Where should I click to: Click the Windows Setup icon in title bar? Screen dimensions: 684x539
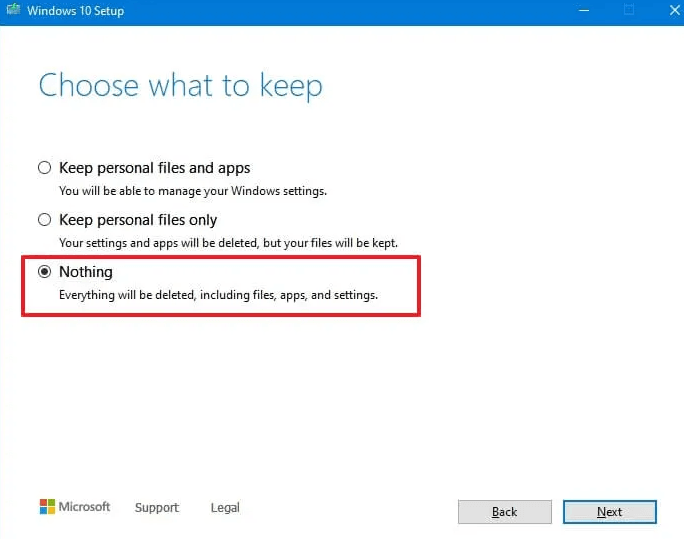point(14,11)
